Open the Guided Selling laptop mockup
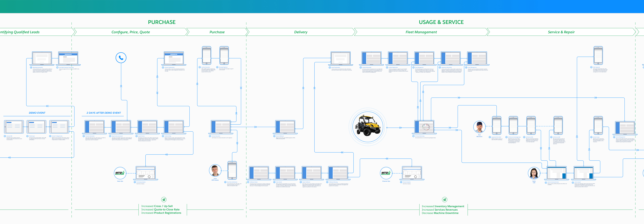 point(174,127)
